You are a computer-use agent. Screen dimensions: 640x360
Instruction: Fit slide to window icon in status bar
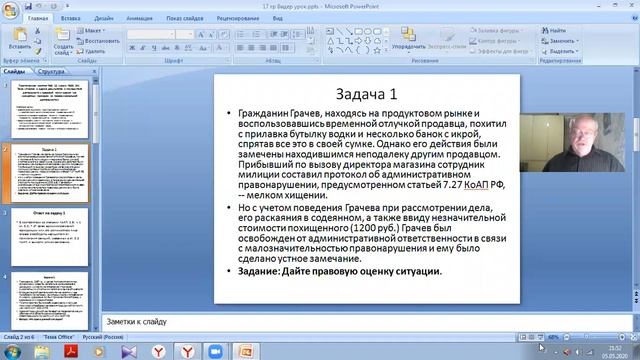633,337
